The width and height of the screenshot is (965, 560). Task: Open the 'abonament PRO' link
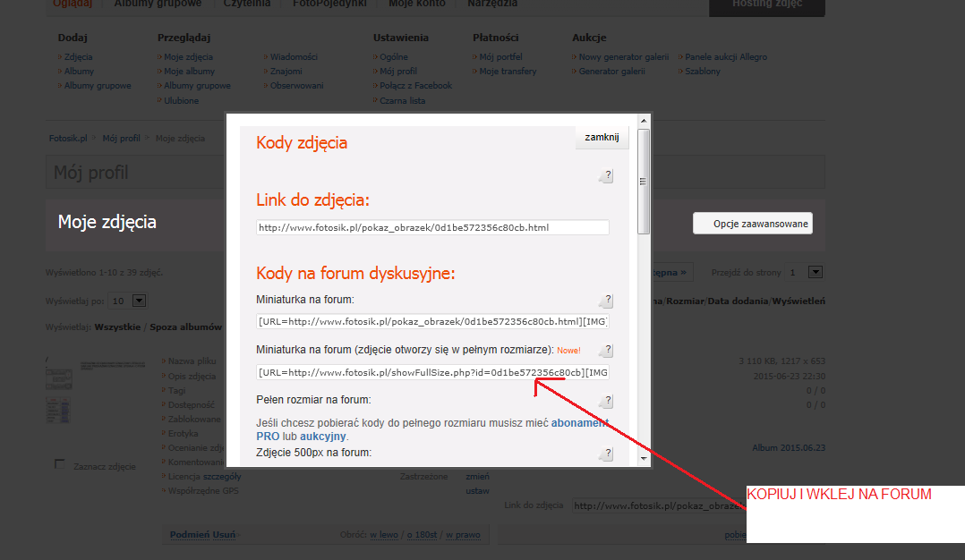point(580,423)
